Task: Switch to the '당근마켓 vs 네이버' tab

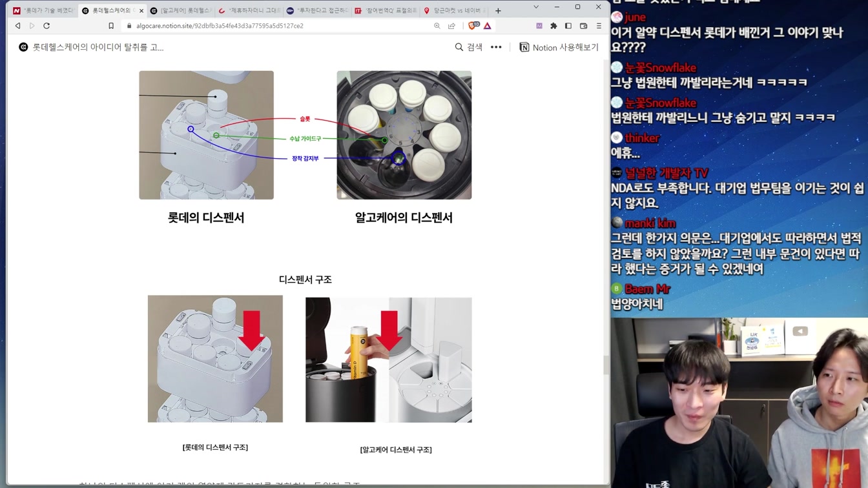Action: pos(454,10)
